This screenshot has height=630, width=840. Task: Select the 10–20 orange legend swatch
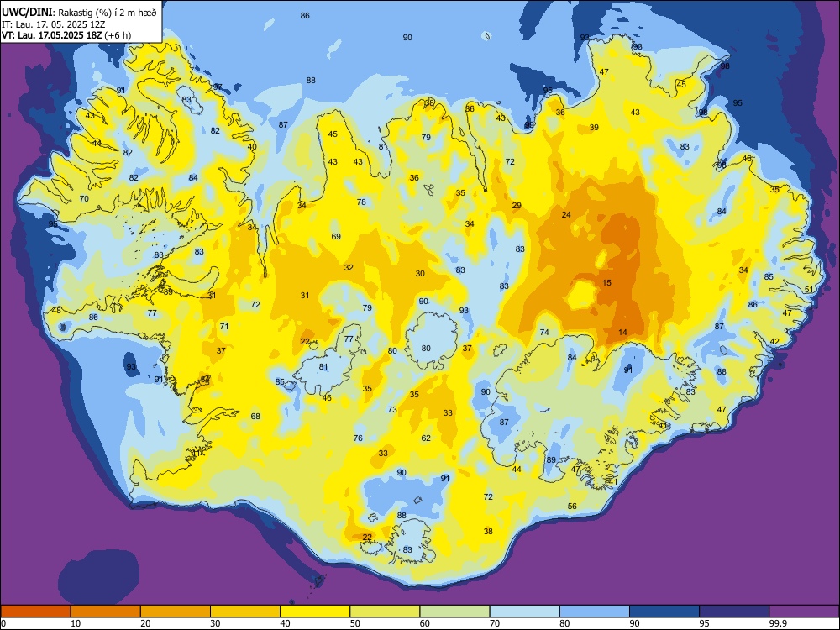[106, 612]
